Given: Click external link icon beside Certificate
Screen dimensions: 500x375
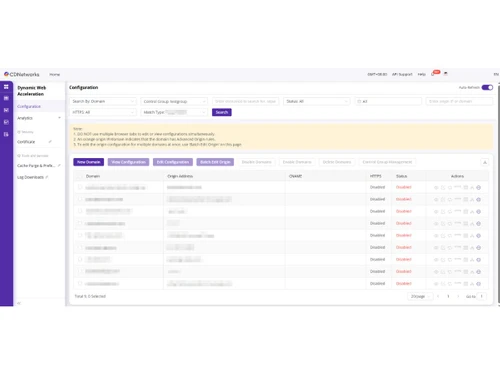Looking at the screenshot, I should click(x=50, y=142).
